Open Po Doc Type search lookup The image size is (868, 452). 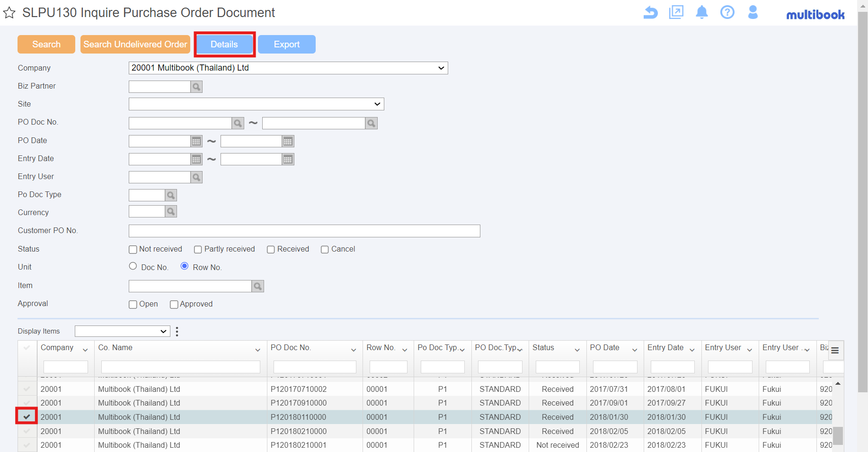point(171,195)
